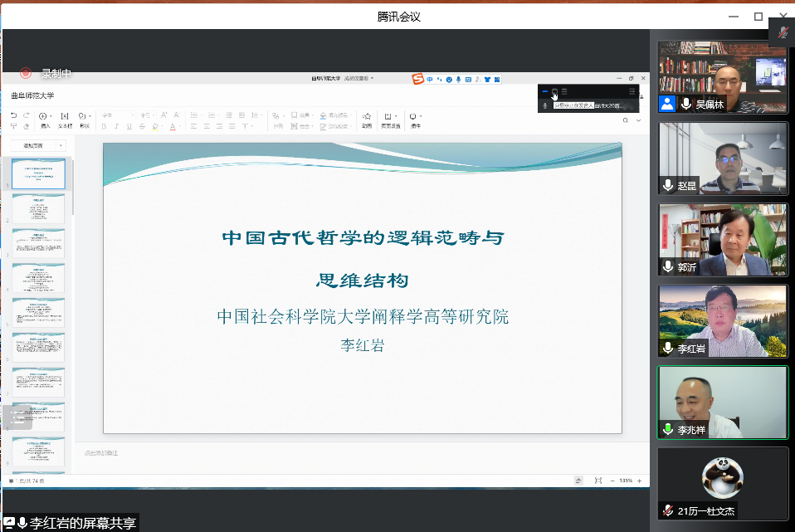
Task: Click the zoom-in plus button in status bar
Action: coord(639,481)
